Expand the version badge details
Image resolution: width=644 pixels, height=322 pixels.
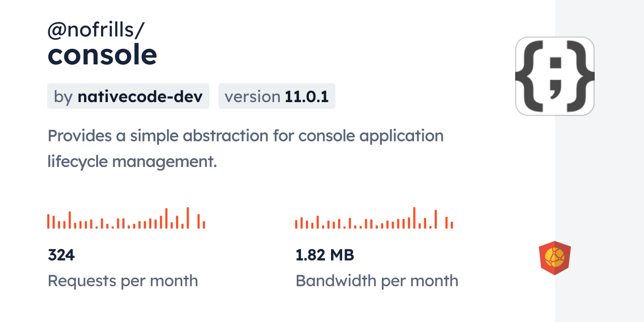pyautogui.click(x=277, y=96)
